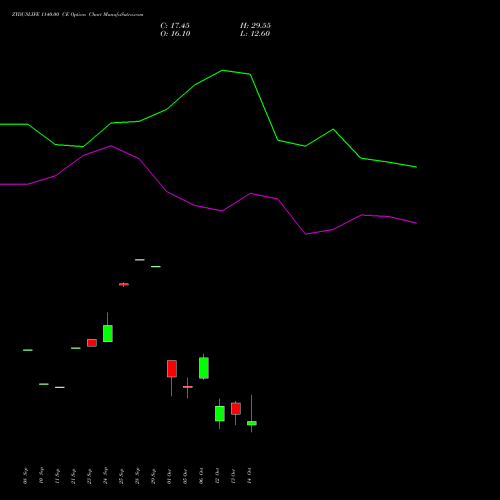Click the 25 Sep date label
500x500 pixels.
click(x=121, y=476)
